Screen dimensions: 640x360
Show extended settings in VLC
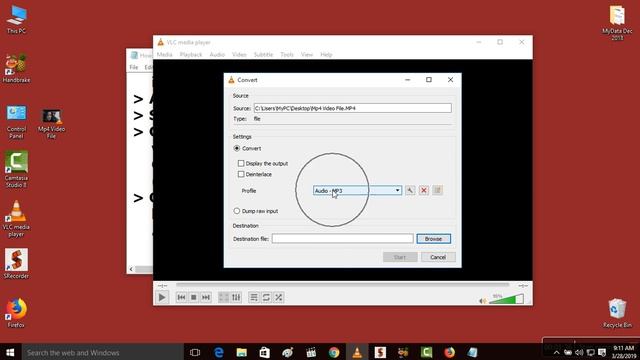(236, 297)
